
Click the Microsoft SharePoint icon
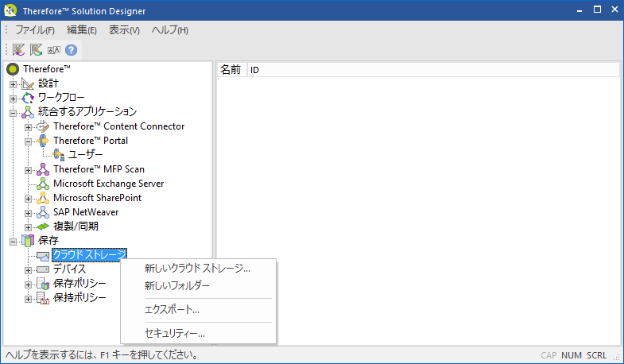pos(43,198)
